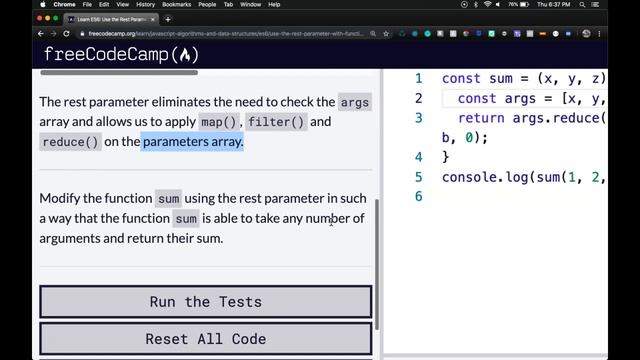640x360 pixels.
Task: Bookmark this page with the star icon
Action: (386, 34)
